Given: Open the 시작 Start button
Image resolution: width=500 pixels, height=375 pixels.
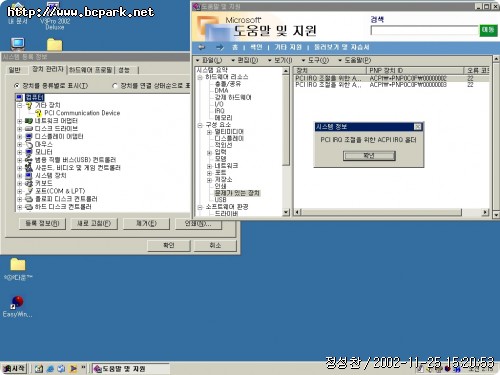Looking at the screenshot, I should pos(14,369).
